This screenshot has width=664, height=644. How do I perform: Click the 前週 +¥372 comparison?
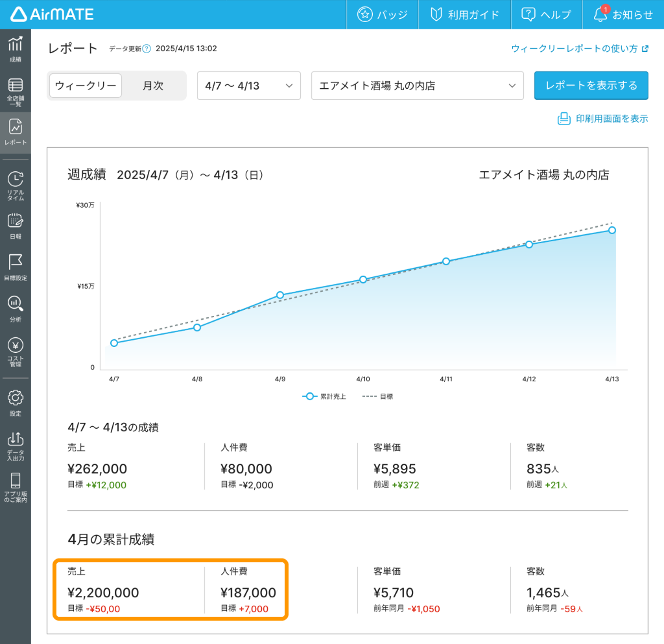pos(396,485)
